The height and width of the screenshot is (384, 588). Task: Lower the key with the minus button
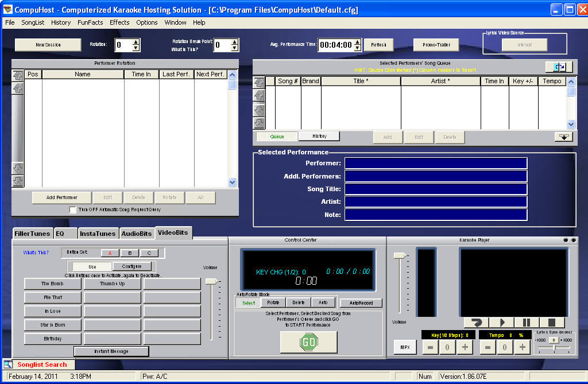[430, 347]
